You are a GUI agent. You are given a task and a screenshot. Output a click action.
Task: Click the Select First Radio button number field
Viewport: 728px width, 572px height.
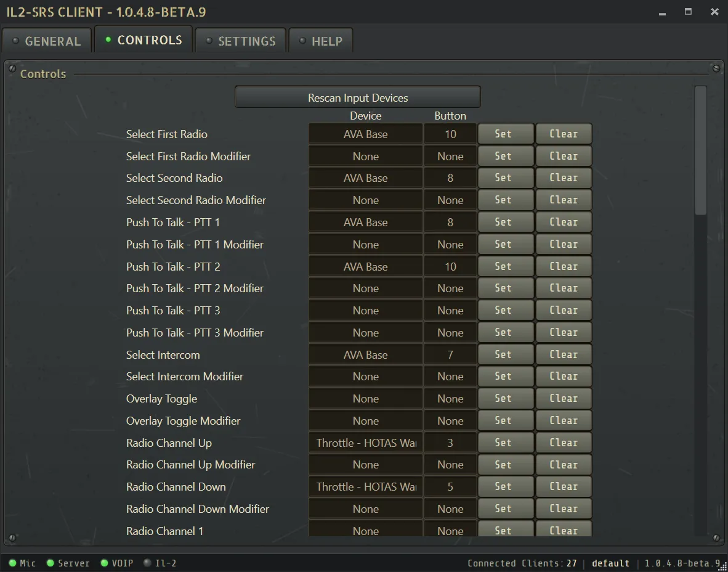point(450,134)
